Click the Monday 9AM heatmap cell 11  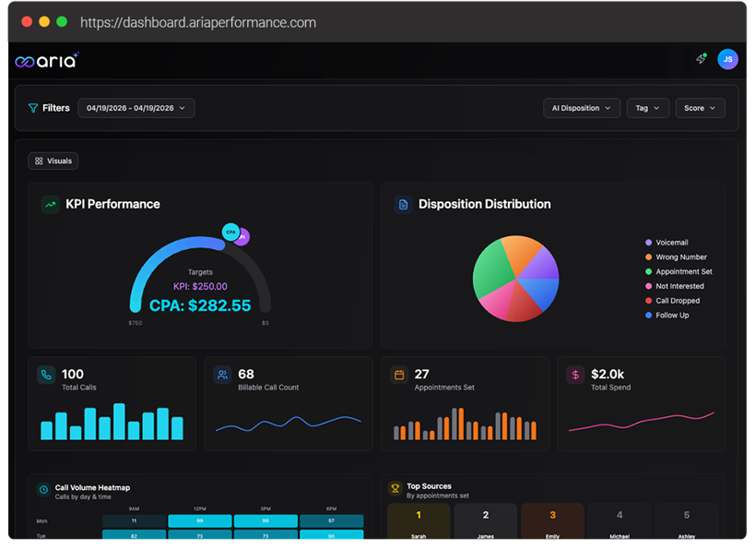point(134,521)
